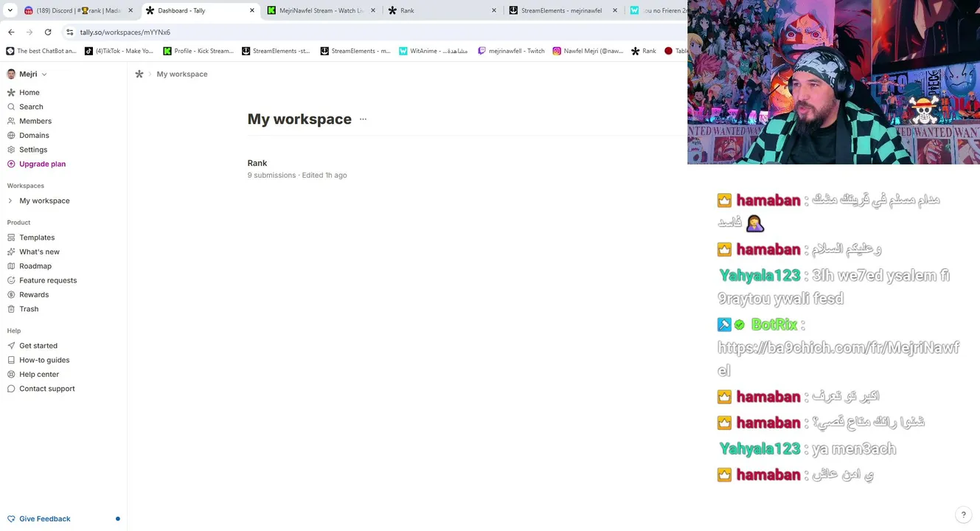Open the Help center
The image size is (980, 531).
tap(39, 374)
